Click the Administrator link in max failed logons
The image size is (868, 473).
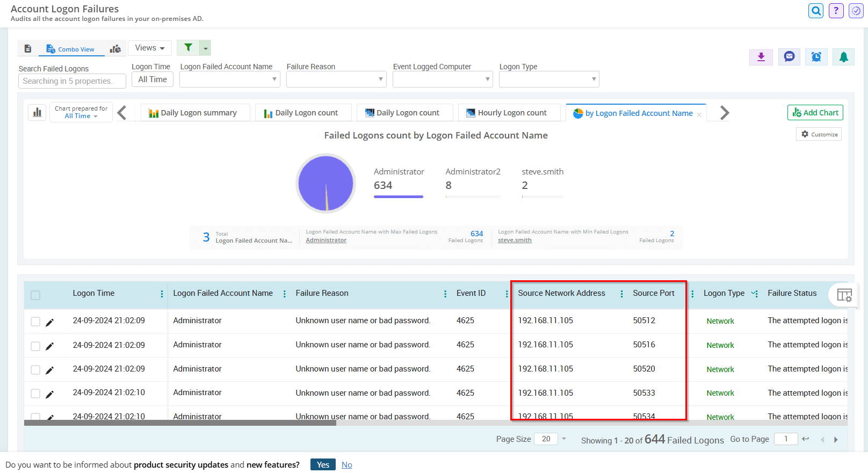[326, 240]
